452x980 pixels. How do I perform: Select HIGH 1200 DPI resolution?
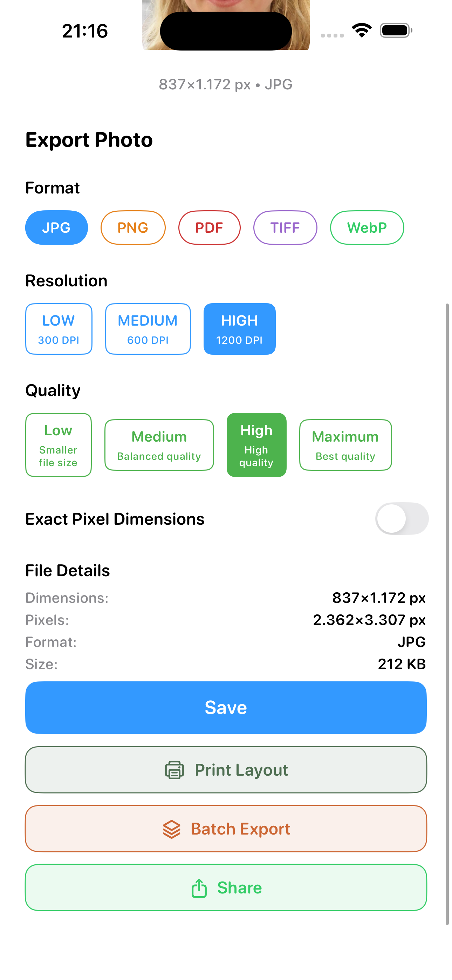tap(239, 329)
